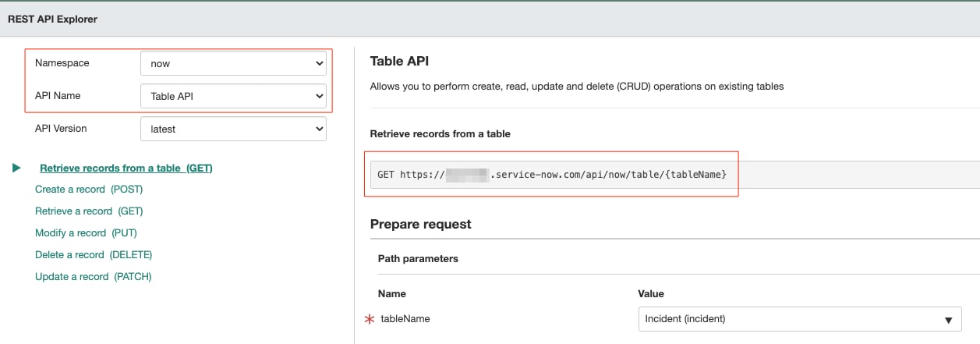Open Delete a record (DELETE)

tap(94, 255)
